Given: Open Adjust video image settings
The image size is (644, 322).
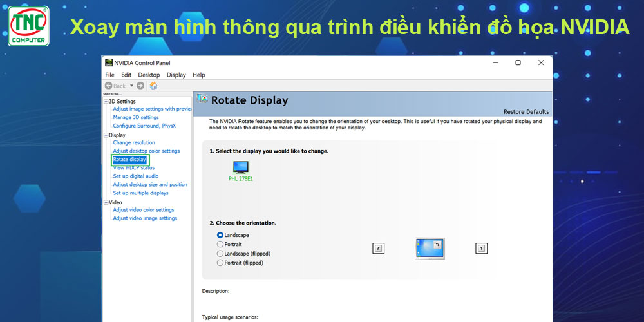Looking at the screenshot, I should (x=145, y=218).
